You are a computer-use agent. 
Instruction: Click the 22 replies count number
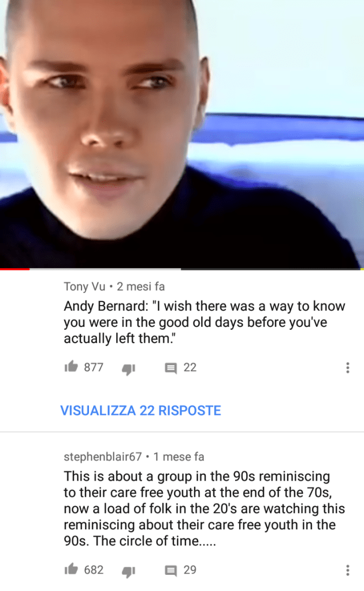pos(190,367)
